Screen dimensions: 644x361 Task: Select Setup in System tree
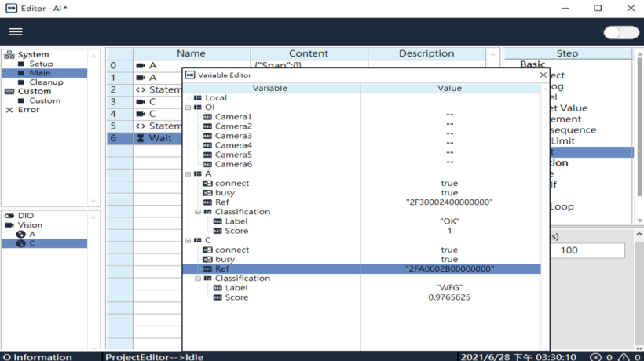[41, 64]
